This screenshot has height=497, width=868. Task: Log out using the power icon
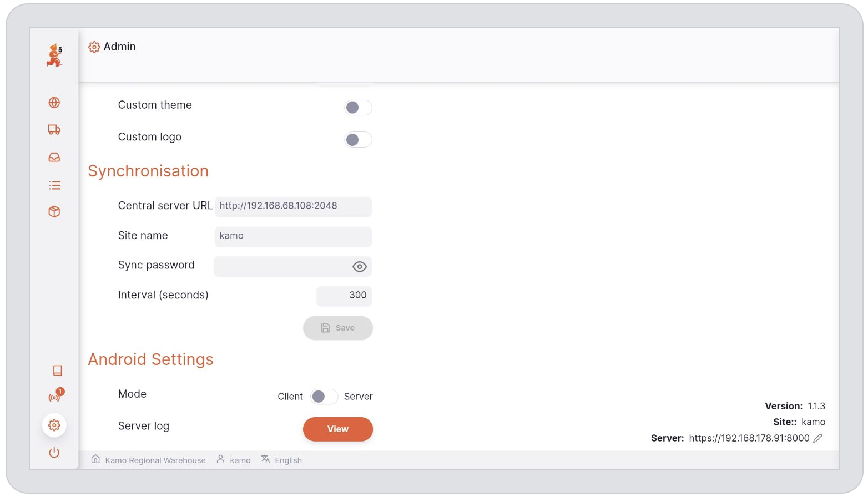[54, 452]
